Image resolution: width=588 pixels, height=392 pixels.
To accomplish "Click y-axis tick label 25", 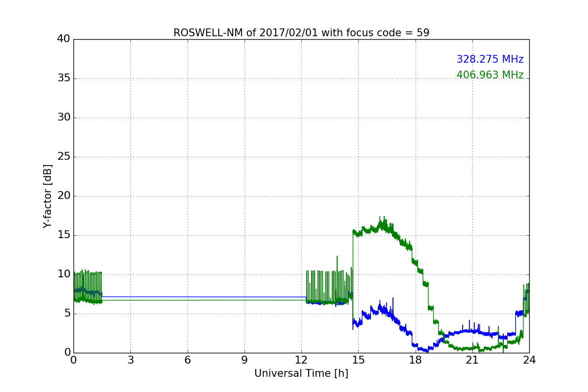I will pos(64,157).
